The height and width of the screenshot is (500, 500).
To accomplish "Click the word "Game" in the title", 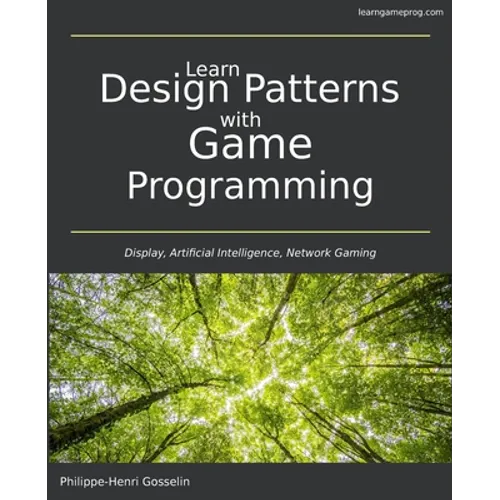I will [250, 144].
